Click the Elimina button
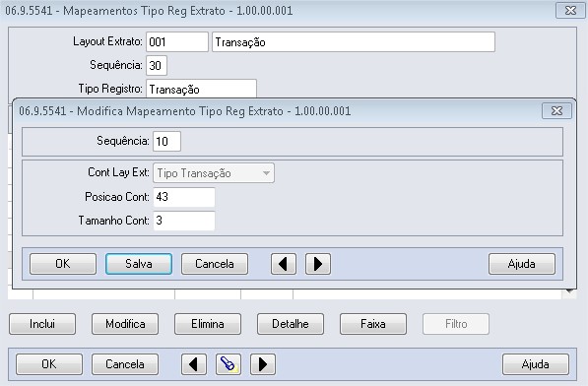Image resolution: width=588 pixels, height=386 pixels. coord(208,324)
